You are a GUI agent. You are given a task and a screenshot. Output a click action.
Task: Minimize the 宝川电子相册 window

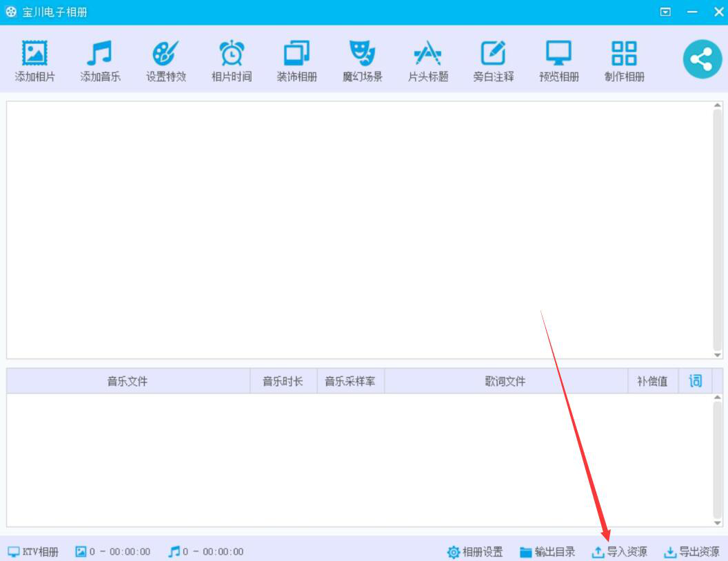pyautogui.click(x=691, y=12)
